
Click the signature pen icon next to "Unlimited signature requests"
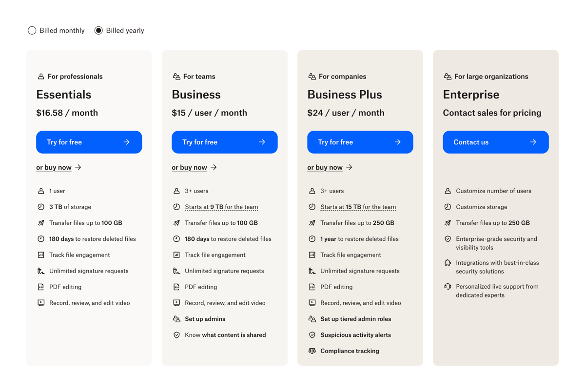[x=41, y=271]
